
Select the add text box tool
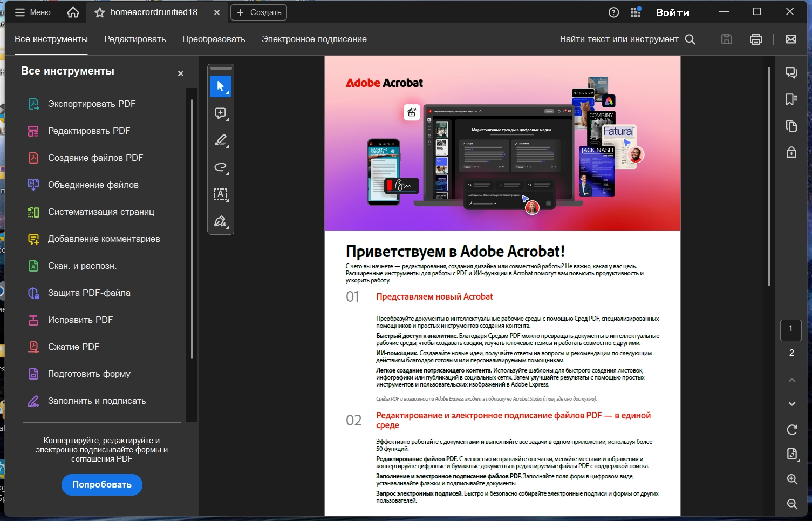click(x=221, y=194)
